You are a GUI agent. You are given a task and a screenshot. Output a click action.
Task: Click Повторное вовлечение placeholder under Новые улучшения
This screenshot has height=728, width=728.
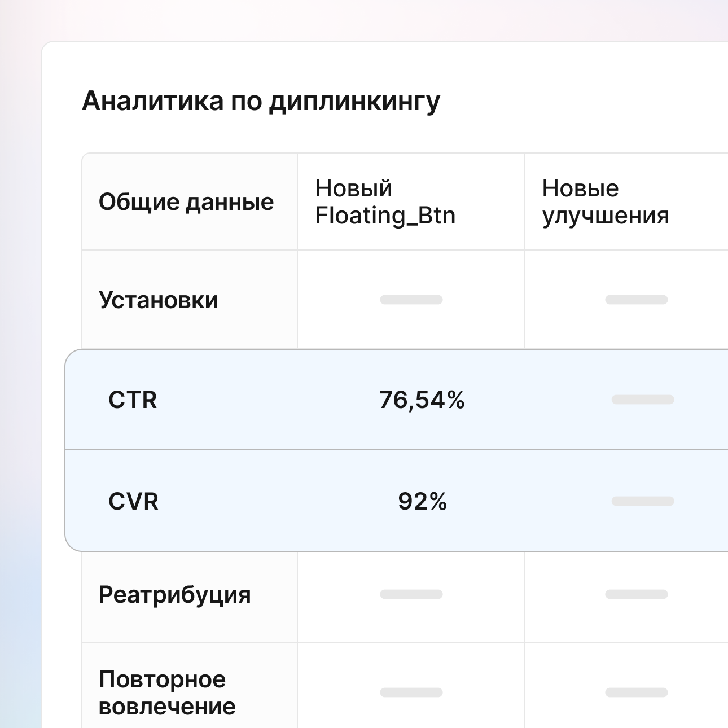(636, 692)
